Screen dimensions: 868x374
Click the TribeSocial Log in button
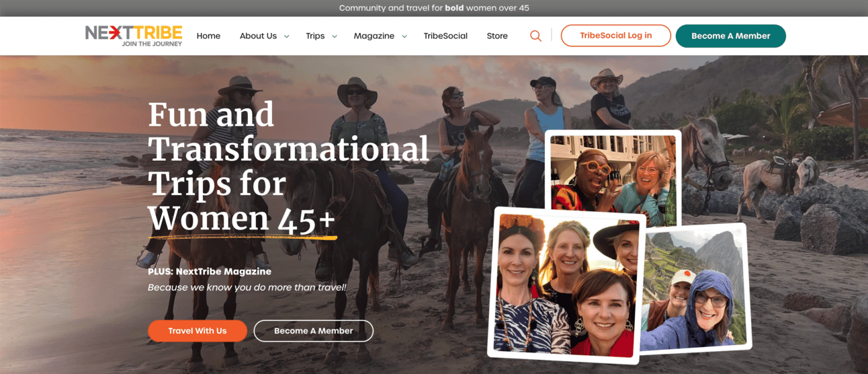click(616, 36)
